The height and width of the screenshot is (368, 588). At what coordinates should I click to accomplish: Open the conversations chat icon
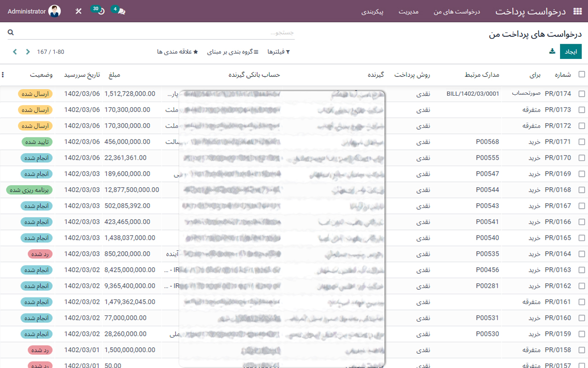121,11
